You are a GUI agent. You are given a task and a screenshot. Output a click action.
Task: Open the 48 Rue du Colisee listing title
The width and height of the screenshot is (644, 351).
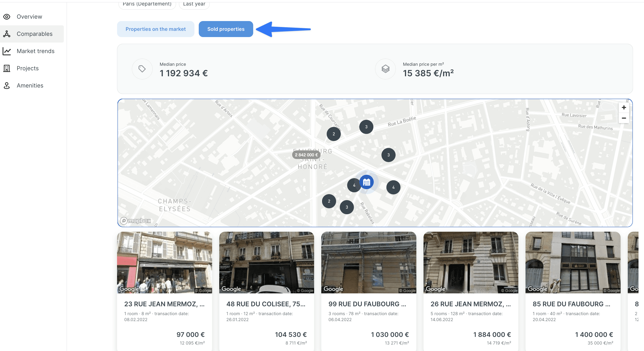coord(265,304)
